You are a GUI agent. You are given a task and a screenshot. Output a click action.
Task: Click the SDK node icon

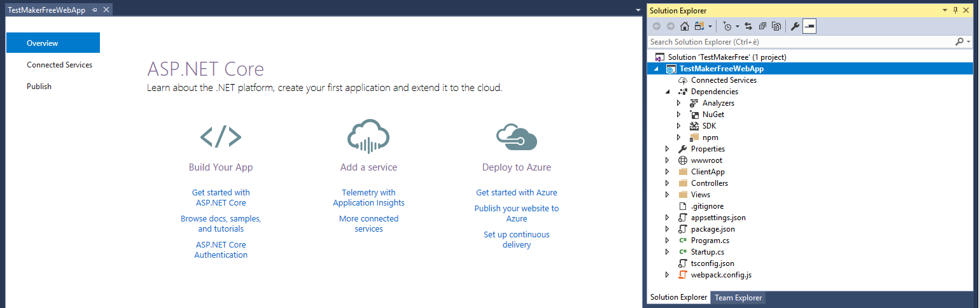[x=694, y=126]
